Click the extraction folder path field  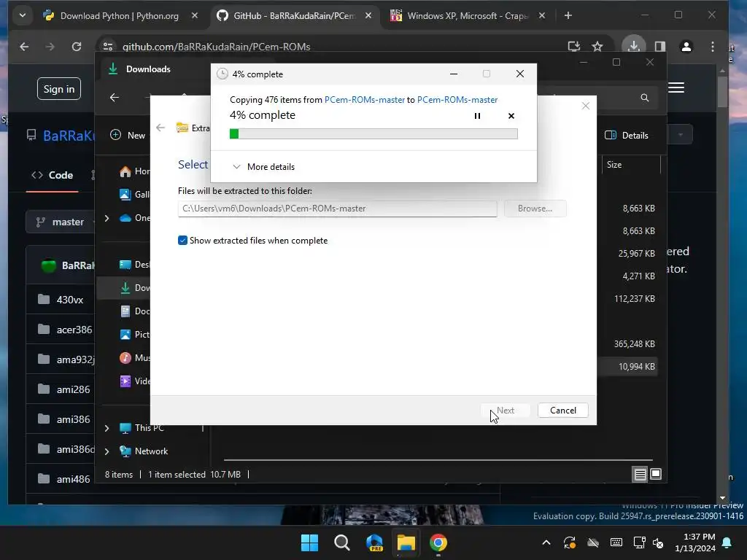click(337, 209)
